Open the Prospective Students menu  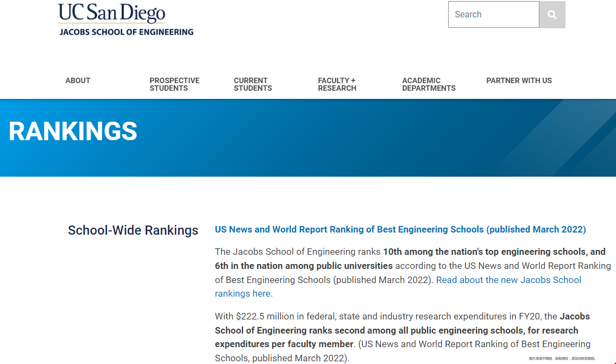pos(174,84)
